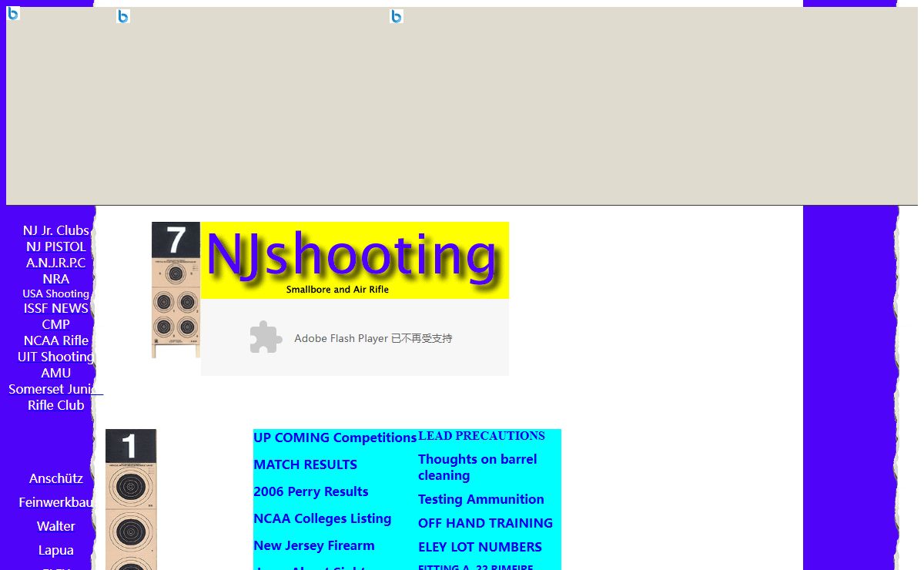Click the Adobe Flash Player plugin icon

tap(266, 337)
